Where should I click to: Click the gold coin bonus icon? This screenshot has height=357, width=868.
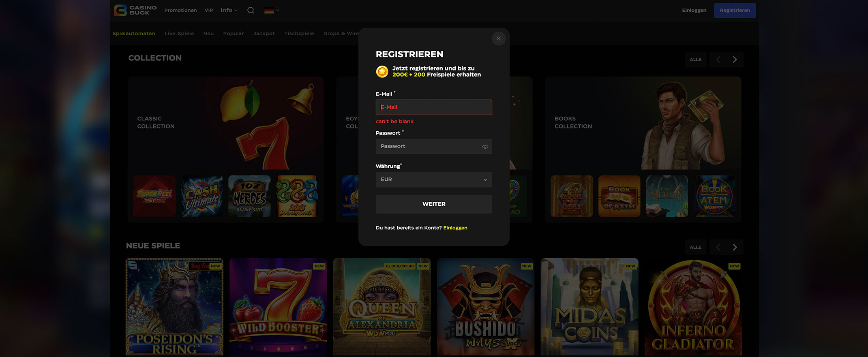(x=382, y=72)
